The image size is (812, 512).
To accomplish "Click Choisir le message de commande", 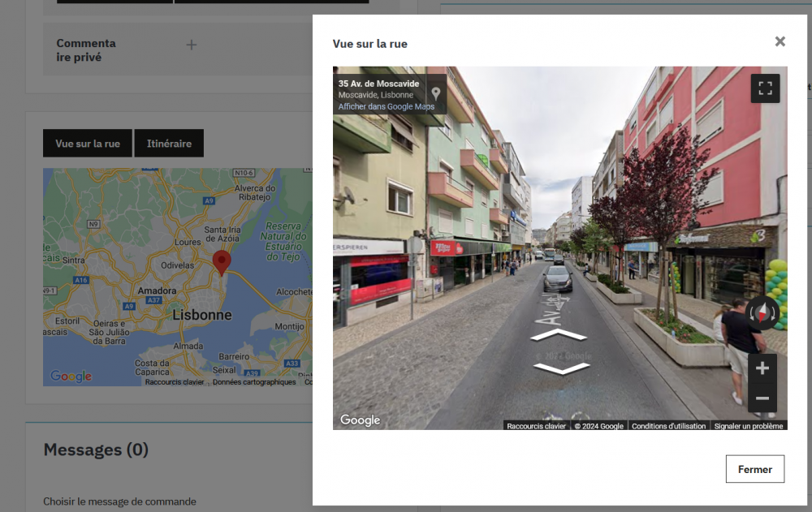I will coord(119,501).
